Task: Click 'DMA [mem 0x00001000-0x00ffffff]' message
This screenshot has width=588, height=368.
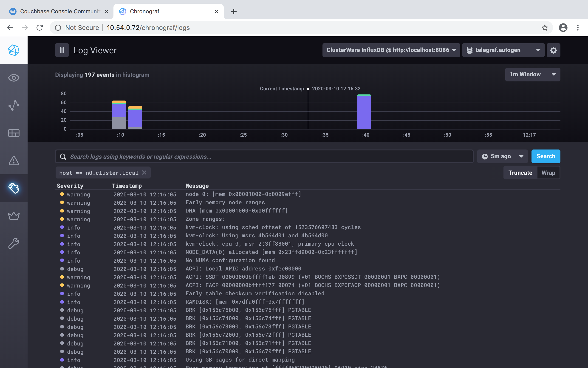Action: 237,211
